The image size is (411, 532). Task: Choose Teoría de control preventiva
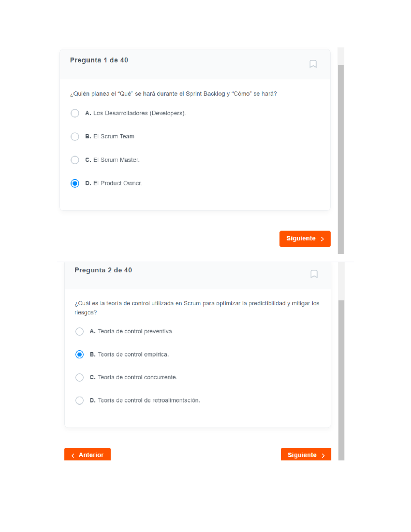click(79, 332)
